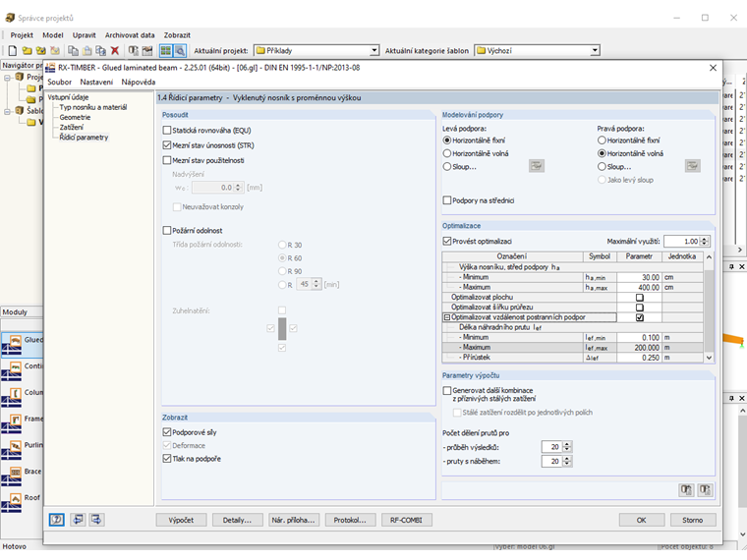The height and width of the screenshot is (560, 747).
Task: Check Optimalizovat plochu table checkbox
Action: click(639, 297)
